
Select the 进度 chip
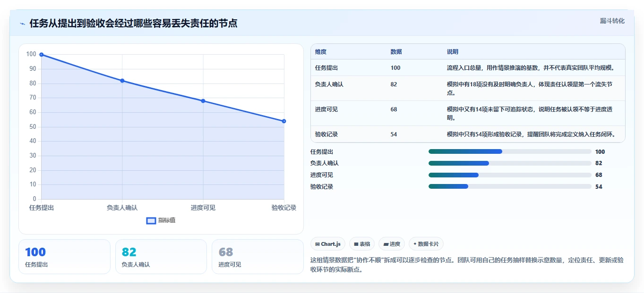click(392, 244)
